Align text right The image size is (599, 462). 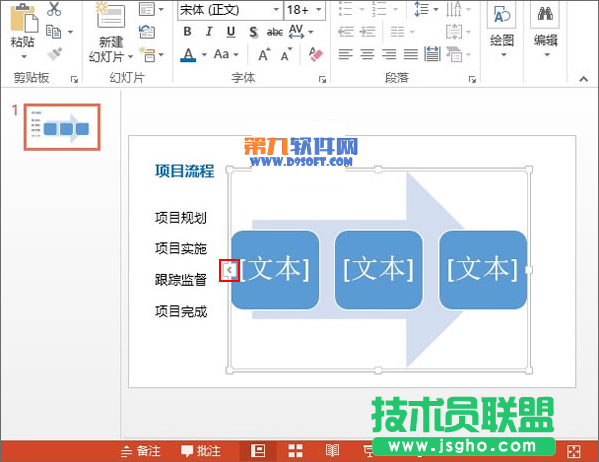tap(389, 54)
